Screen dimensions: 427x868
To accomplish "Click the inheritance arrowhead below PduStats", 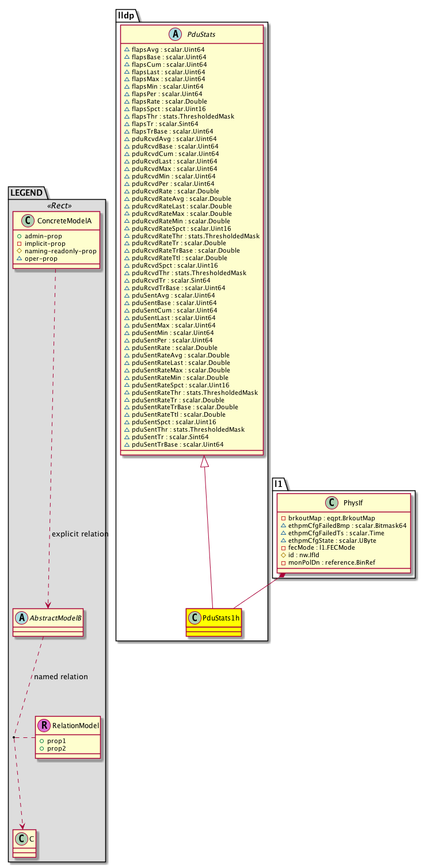I will pyautogui.click(x=204, y=463).
